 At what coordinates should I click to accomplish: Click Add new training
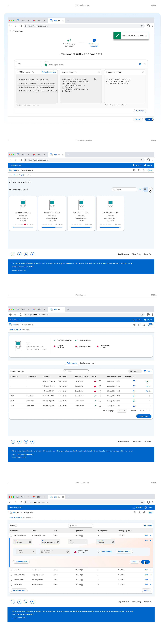(x=124, y=551)
